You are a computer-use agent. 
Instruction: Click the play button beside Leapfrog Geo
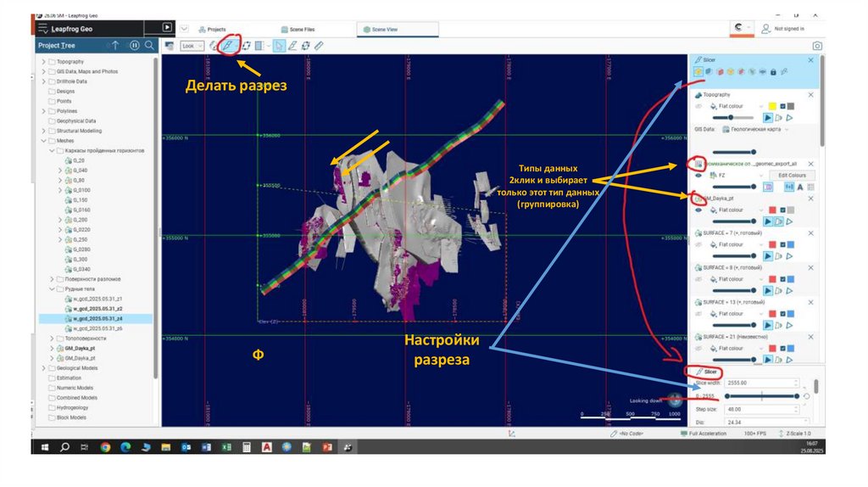pyautogui.click(x=167, y=27)
